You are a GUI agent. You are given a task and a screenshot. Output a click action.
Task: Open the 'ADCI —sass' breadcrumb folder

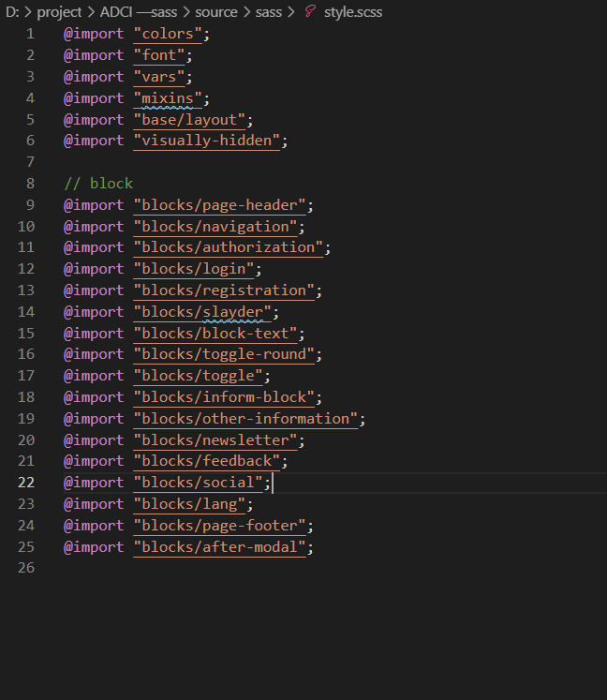tap(139, 12)
